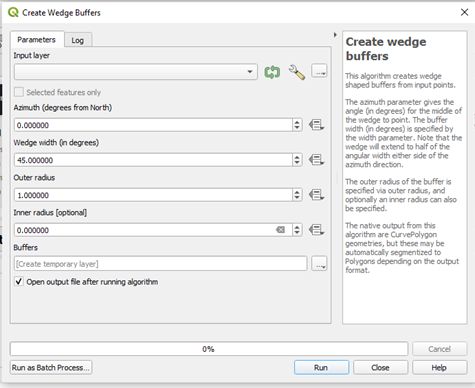The height and width of the screenshot is (388, 475).
Task: Click the Wedge width spinner arrows
Action: (x=297, y=160)
